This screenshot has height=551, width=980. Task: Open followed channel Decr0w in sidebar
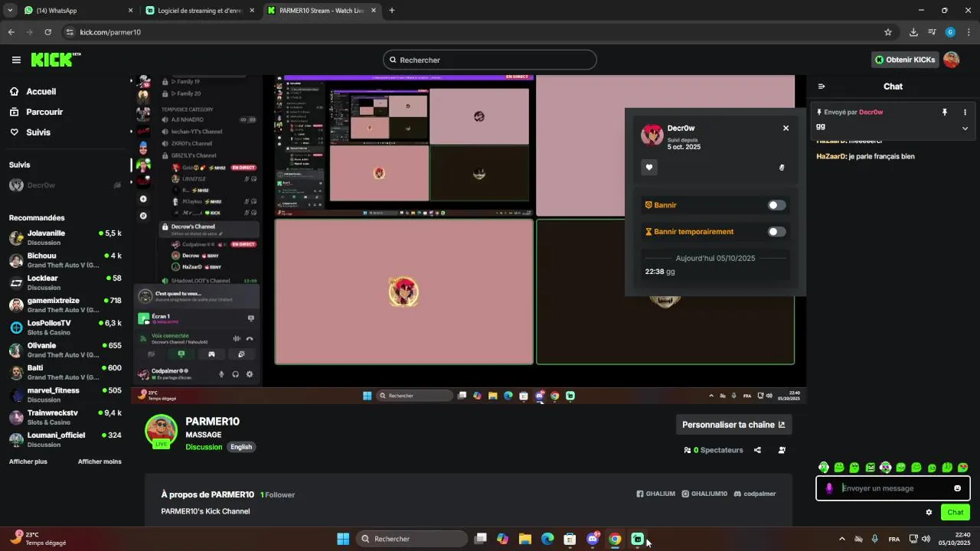[x=65, y=185]
